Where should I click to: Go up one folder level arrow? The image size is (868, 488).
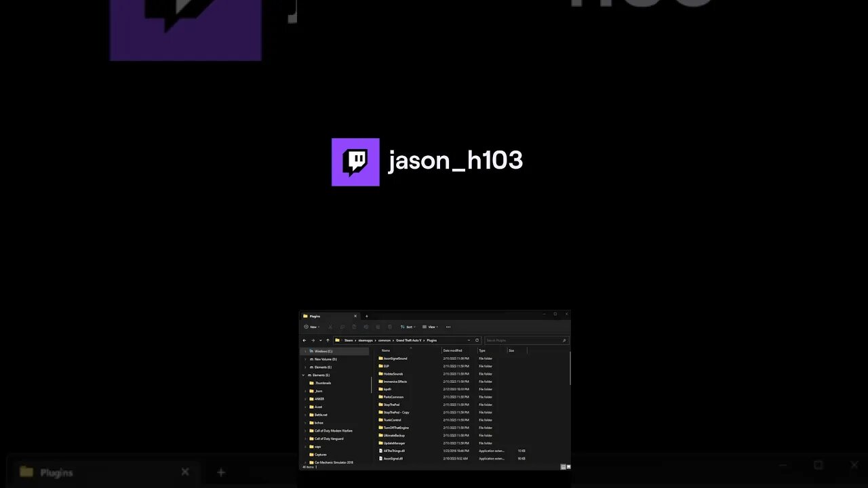pos(328,340)
